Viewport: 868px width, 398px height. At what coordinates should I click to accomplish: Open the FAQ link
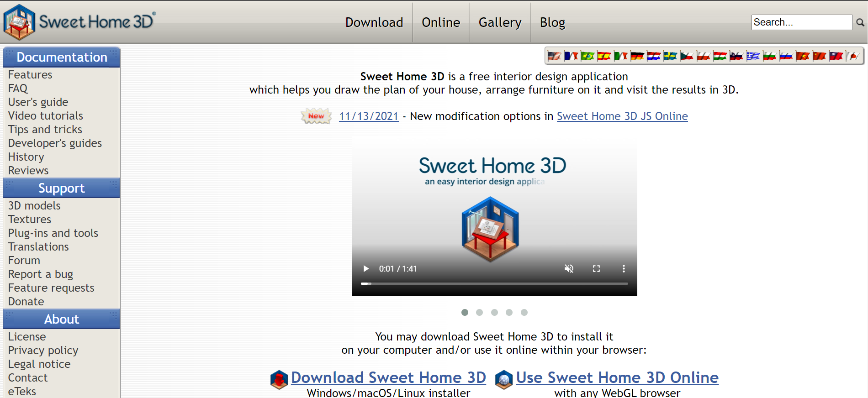click(x=18, y=88)
